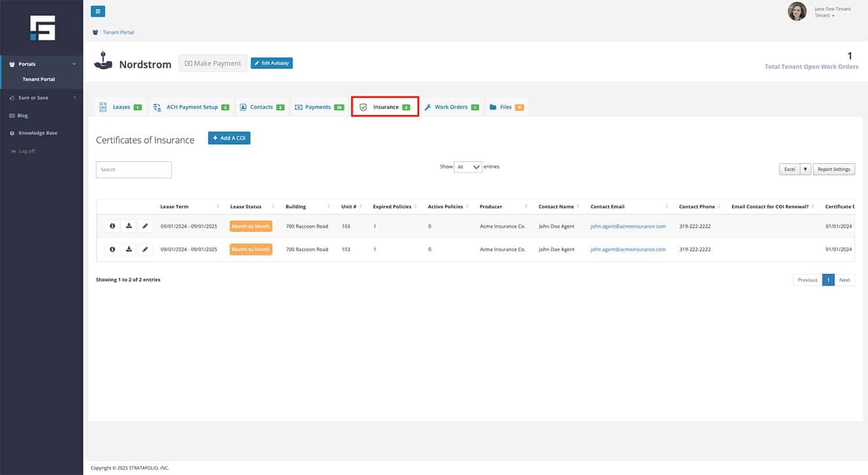
Task: Click the Add A COI button
Action: point(229,138)
